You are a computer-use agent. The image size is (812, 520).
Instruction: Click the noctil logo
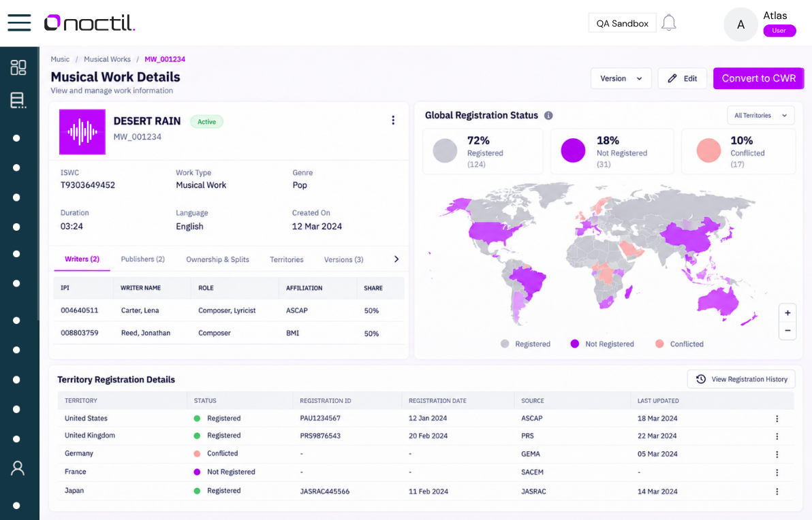click(90, 22)
